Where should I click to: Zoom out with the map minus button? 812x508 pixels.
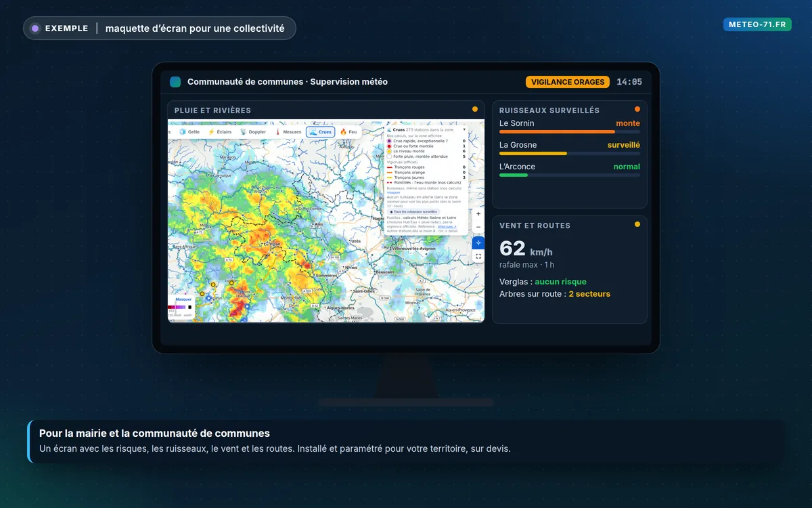pos(478,227)
